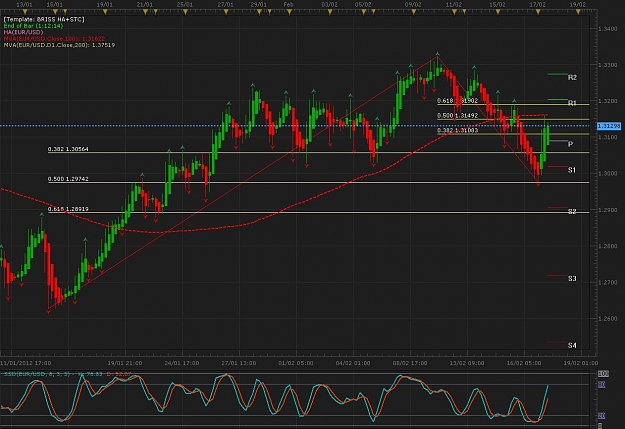This screenshot has height=429, width=625.
Task: Click the yellow triangle marker under 19/01
Action: tap(105, 12)
